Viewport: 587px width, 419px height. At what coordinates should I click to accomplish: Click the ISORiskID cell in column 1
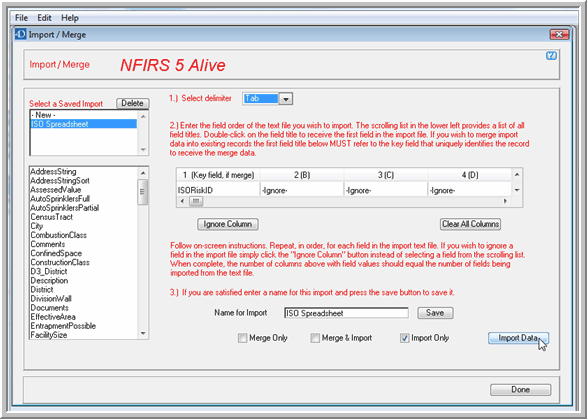tap(218, 190)
